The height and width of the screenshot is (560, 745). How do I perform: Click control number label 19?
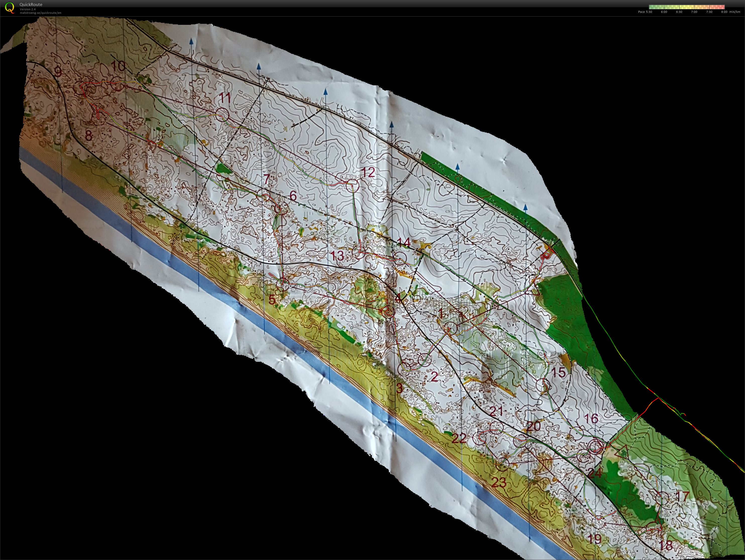595,539
